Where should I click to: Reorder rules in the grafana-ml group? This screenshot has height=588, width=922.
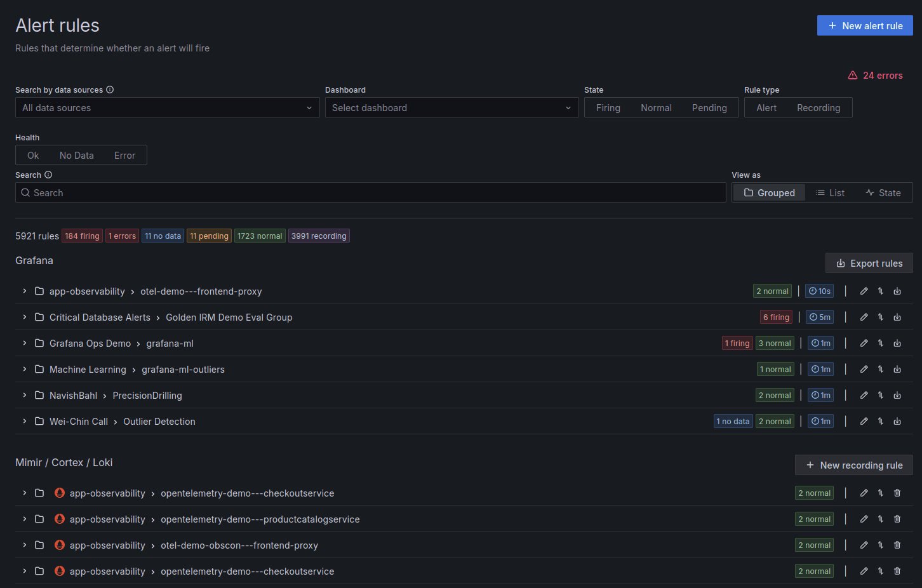pyautogui.click(x=880, y=343)
